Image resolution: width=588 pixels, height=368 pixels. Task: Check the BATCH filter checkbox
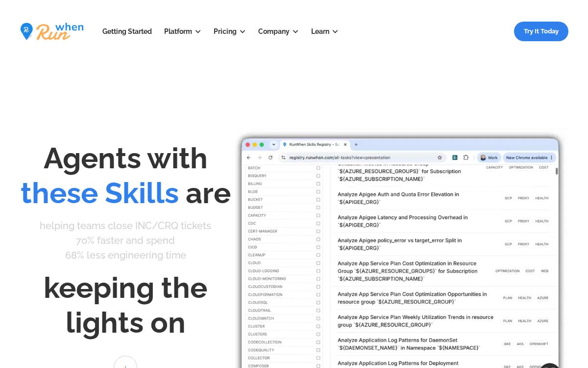tap(318, 168)
